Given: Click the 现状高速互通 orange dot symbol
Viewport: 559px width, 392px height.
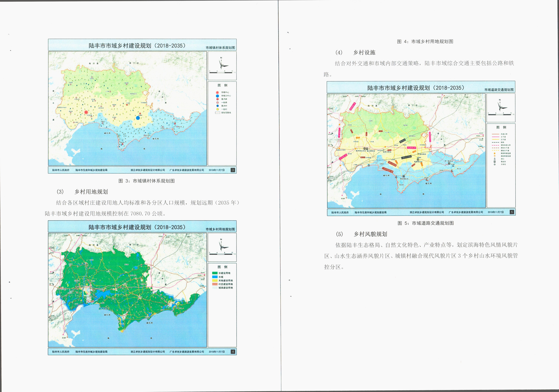Looking at the screenshot, I should point(495,154).
